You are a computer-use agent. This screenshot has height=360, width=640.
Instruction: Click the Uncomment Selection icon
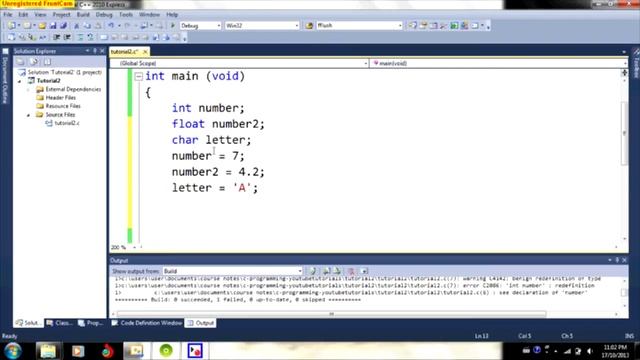tap(90, 38)
